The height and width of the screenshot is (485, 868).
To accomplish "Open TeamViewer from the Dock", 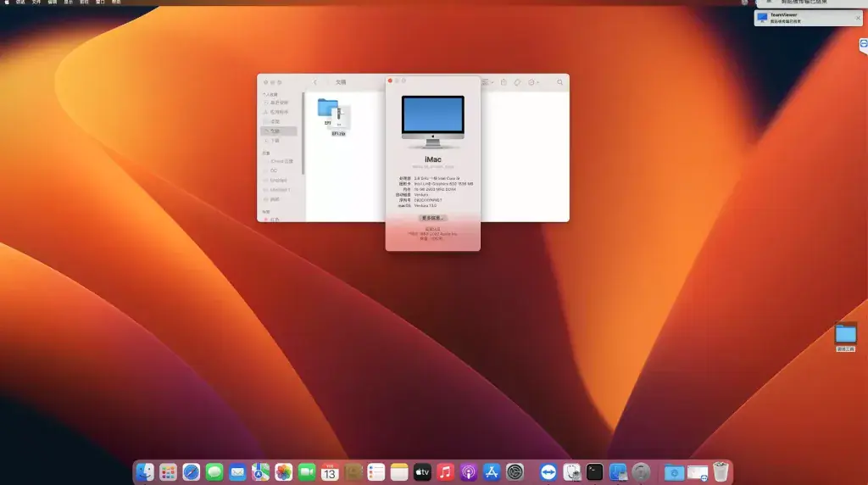I will click(x=548, y=472).
